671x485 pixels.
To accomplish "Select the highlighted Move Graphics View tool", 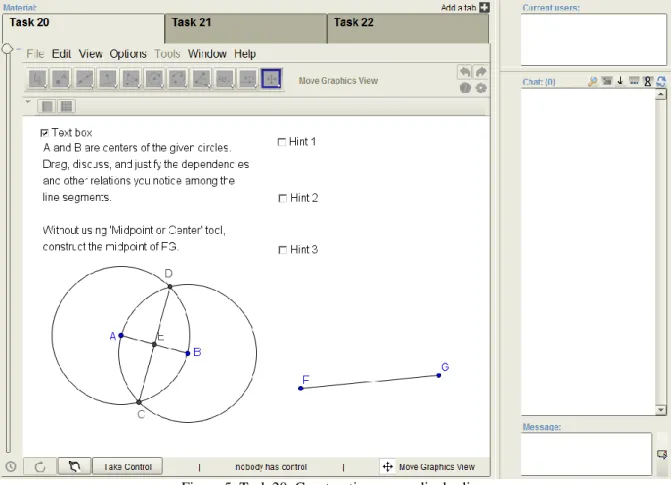I will click(271, 79).
